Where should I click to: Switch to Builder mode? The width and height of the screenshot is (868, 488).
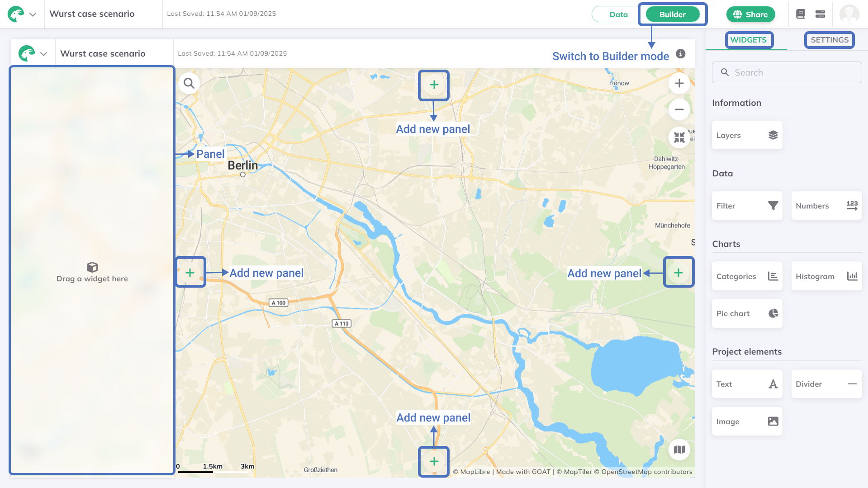tap(672, 14)
